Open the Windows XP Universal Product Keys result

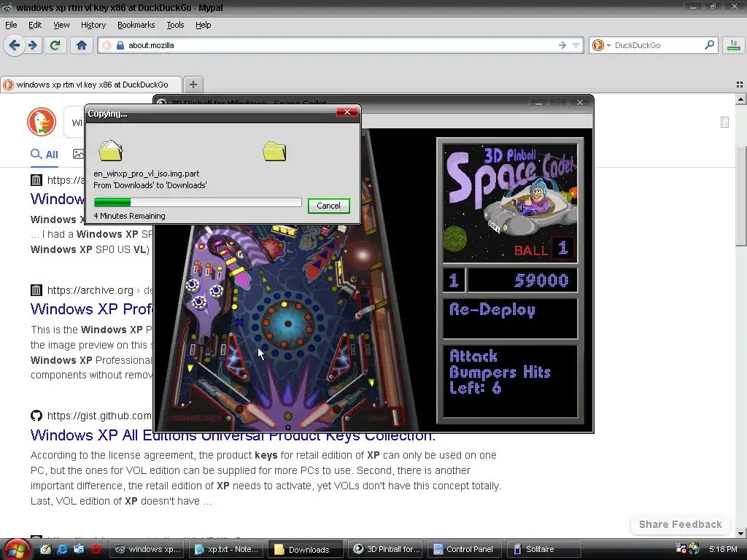233,435
